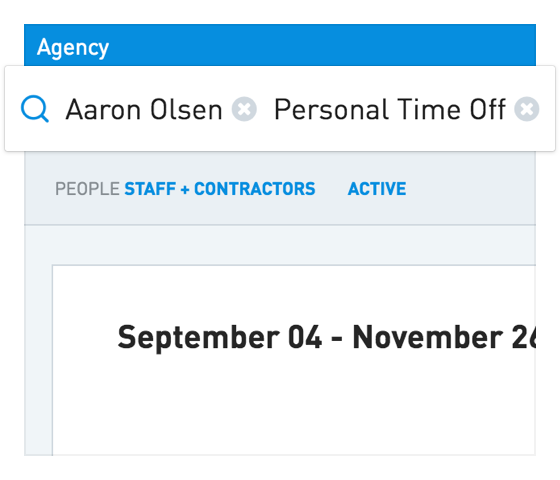Click the People filter label
The image size is (560, 480).
click(x=87, y=189)
